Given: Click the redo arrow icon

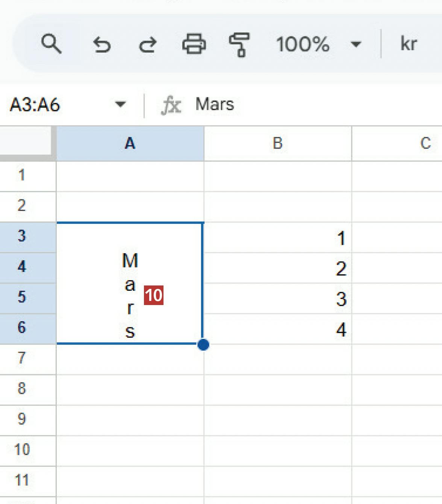Looking at the screenshot, I should [147, 45].
